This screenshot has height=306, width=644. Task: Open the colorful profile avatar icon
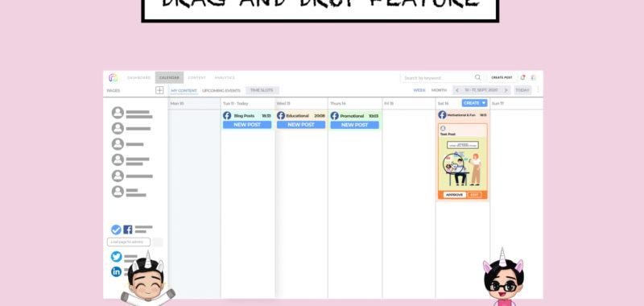[534, 77]
